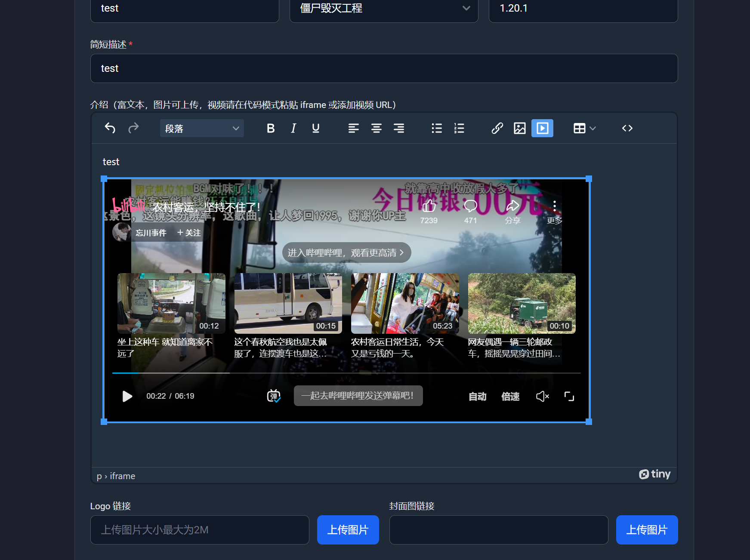Center align the text
The width and height of the screenshot is (750, 560).
click(x=376, y=128)
